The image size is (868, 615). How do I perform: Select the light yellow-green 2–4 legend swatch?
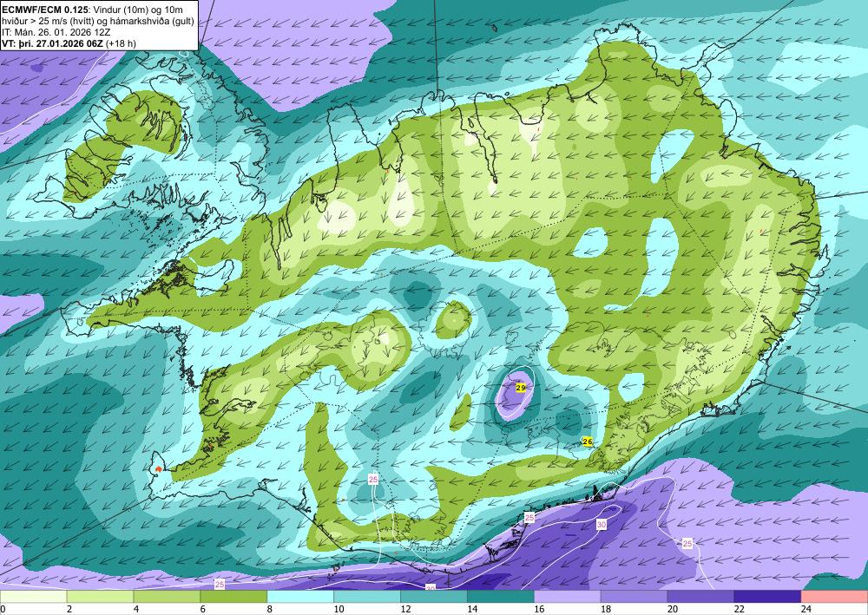point(100,597)
